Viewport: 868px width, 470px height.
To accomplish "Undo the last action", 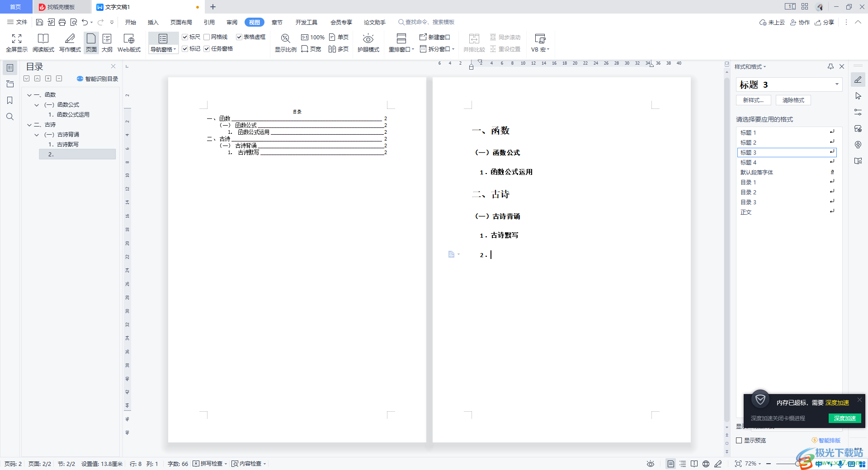I will 85,22.
